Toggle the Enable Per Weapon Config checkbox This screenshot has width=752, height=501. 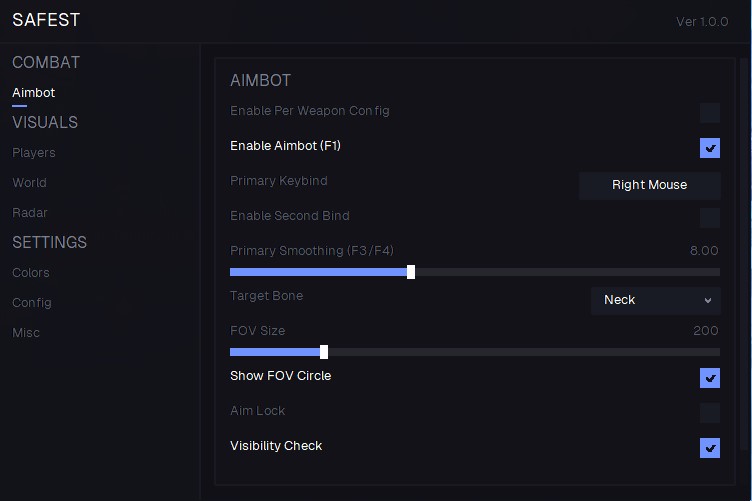pos(710,112)
